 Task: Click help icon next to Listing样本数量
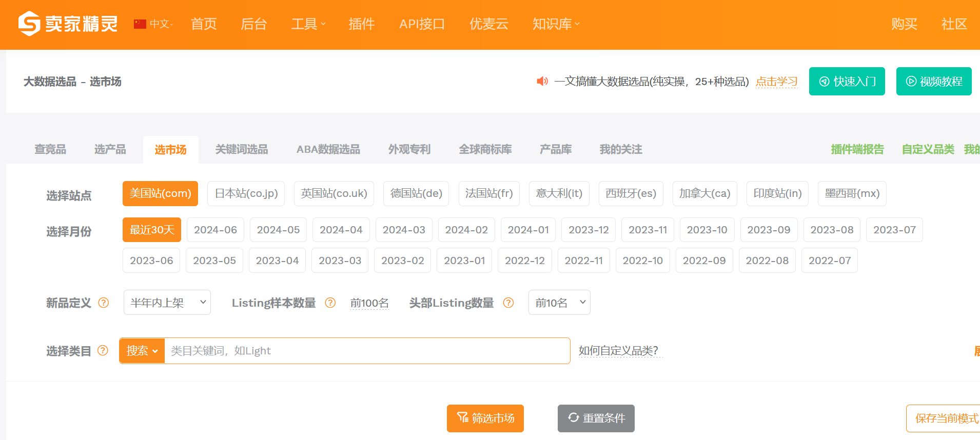pyautogui.click(x=330, y=303)
